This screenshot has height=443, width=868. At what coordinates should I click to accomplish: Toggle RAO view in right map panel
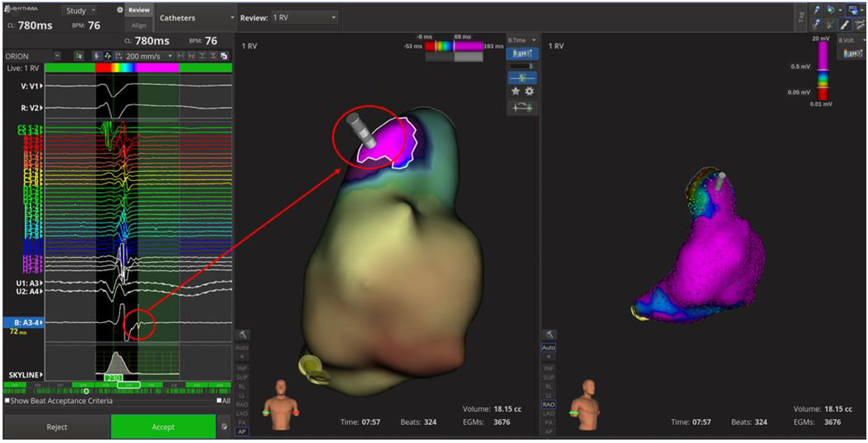coord(549,405)
